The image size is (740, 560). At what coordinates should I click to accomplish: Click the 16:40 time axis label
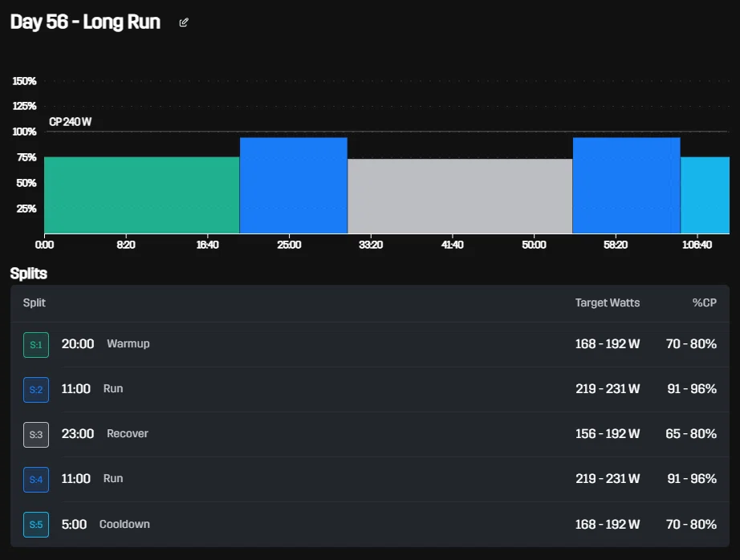pyautogui.click(x=208, y=245)
